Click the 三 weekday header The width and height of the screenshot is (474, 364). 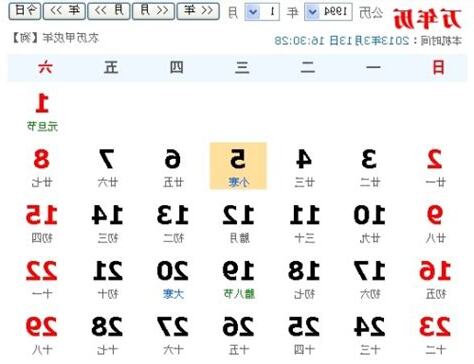click(242, 67)
